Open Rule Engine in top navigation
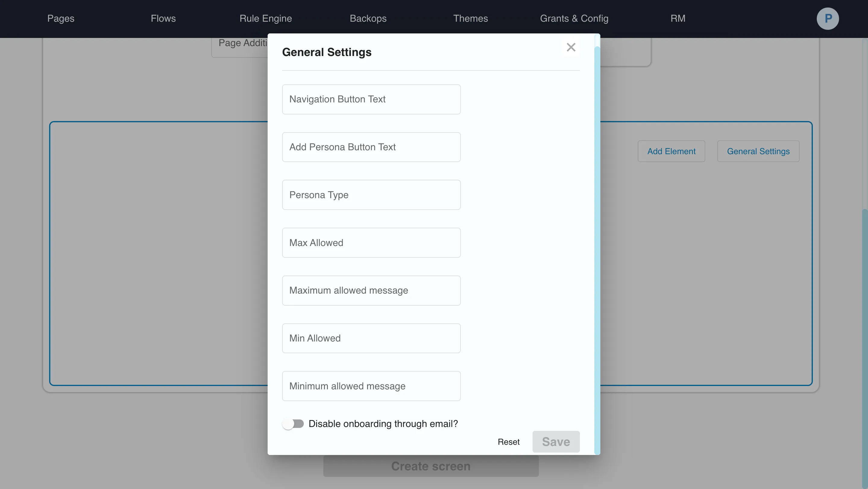The height and width of the screenshot is (489, 868). (266, 18)
